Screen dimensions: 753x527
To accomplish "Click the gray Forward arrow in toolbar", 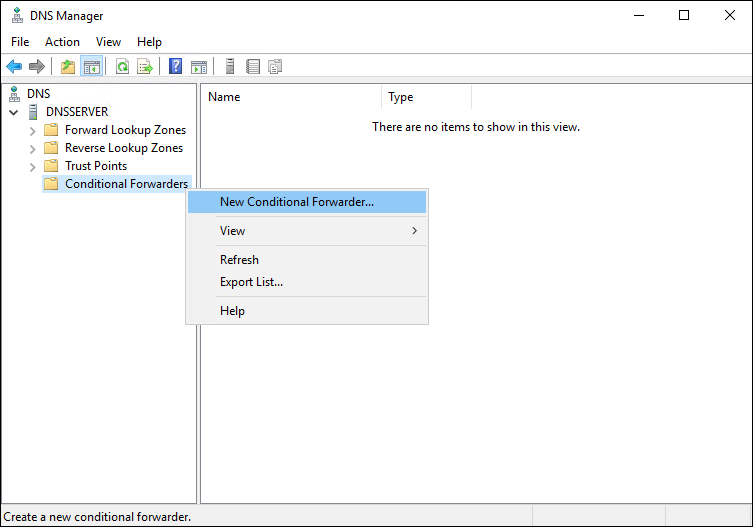I will tap(37, 66).
